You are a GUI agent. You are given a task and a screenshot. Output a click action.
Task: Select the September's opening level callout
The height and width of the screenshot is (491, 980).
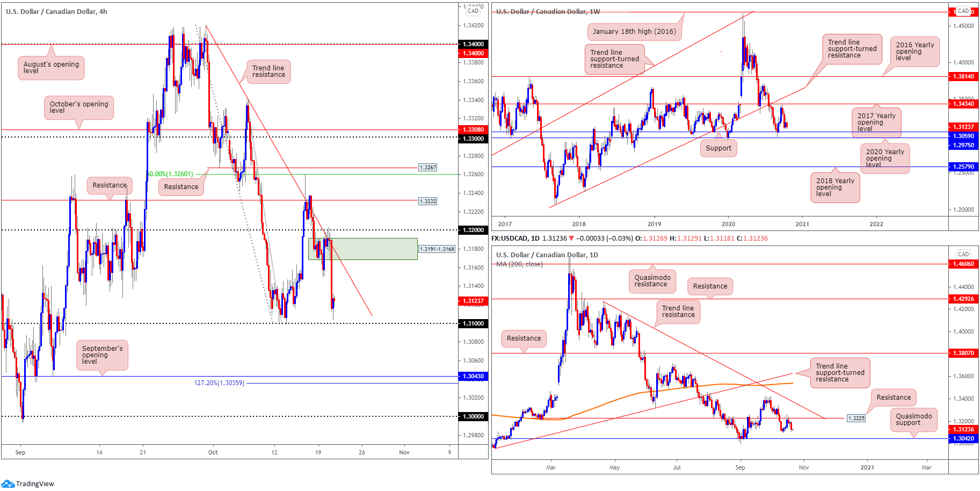(102, 355)
